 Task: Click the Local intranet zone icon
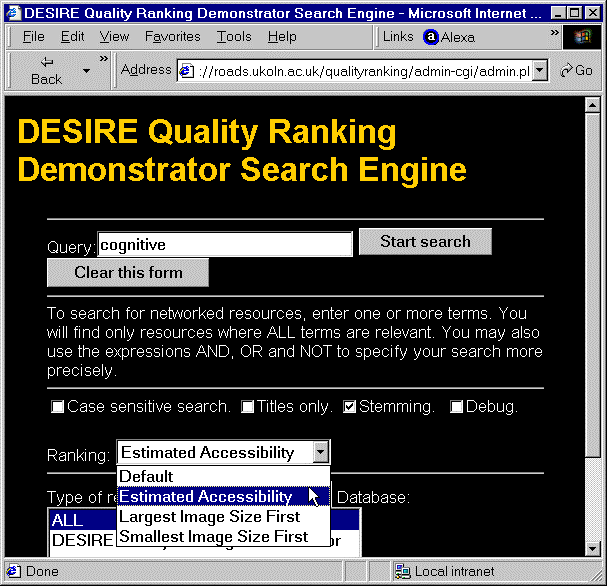[402, 572]
